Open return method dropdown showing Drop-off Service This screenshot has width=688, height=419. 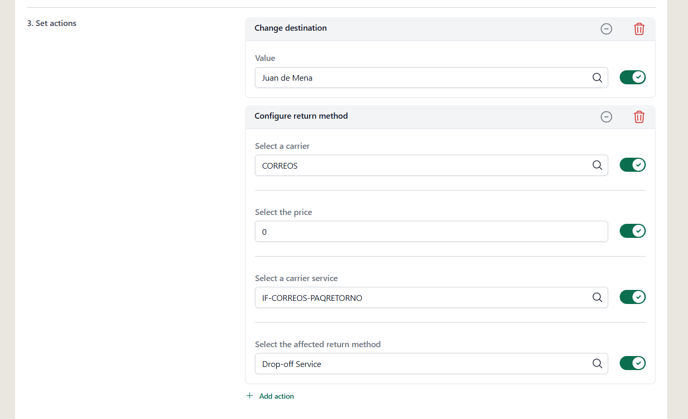(x=431, y=364)
